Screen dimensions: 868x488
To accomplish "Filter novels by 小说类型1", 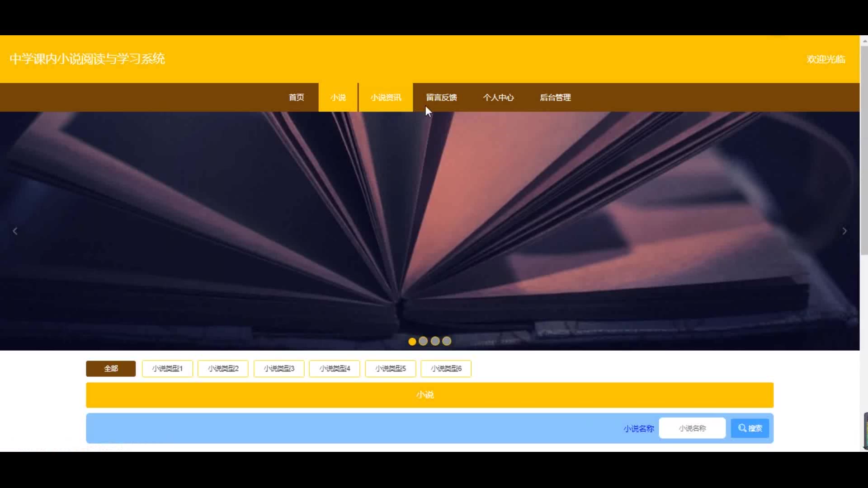I will [167, 368].
